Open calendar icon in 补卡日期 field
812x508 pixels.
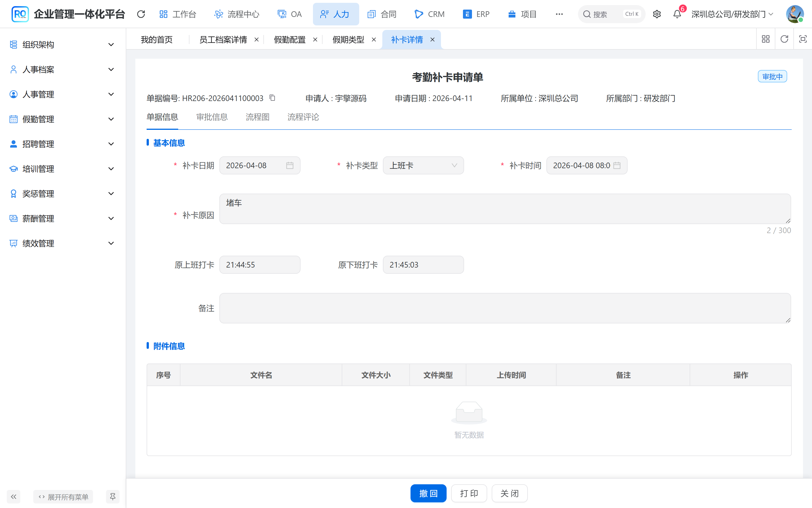[290, 165]
